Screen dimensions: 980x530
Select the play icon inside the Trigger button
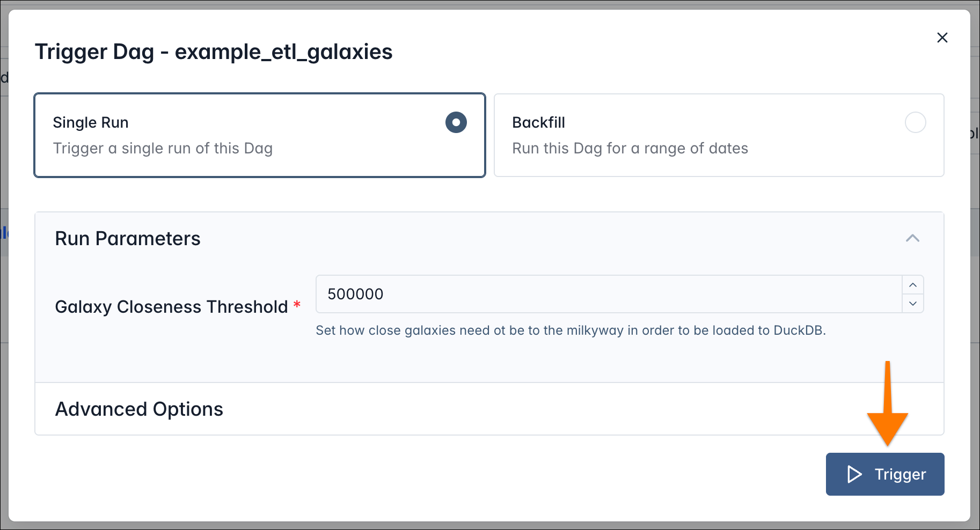click(854, 474)
